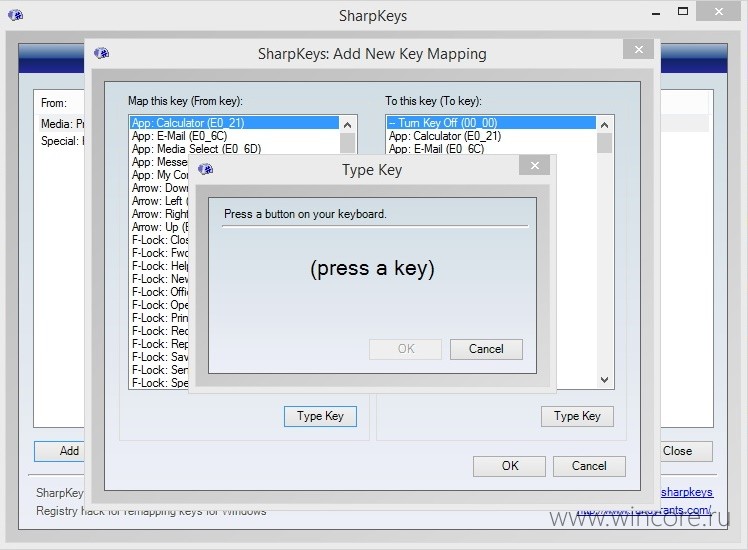Select the Arrow: Up row in the From list
The width and height of the screenshot is (748, 550).
click(159, 227)
